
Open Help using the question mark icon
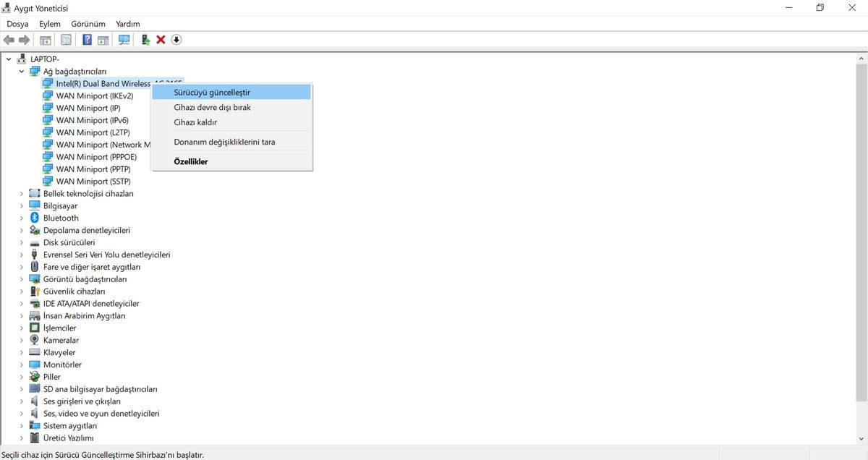pyautogui.click(x=87, y=40)
